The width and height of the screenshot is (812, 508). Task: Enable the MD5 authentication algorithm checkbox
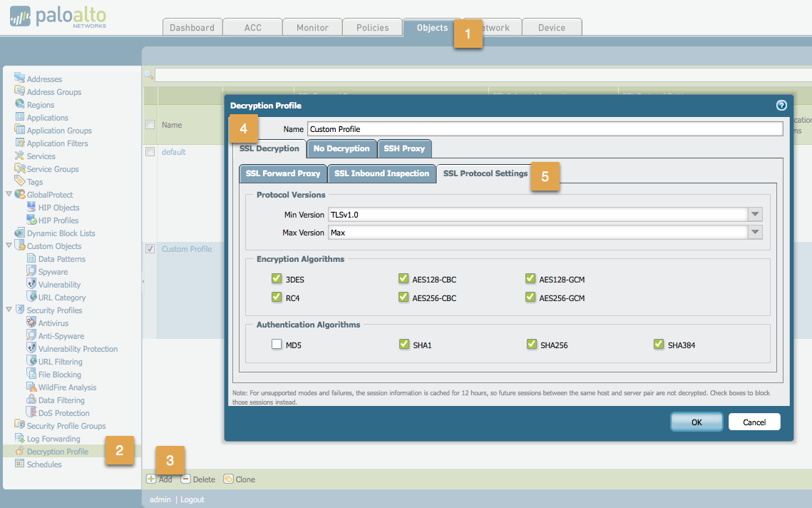pos(277,345)
